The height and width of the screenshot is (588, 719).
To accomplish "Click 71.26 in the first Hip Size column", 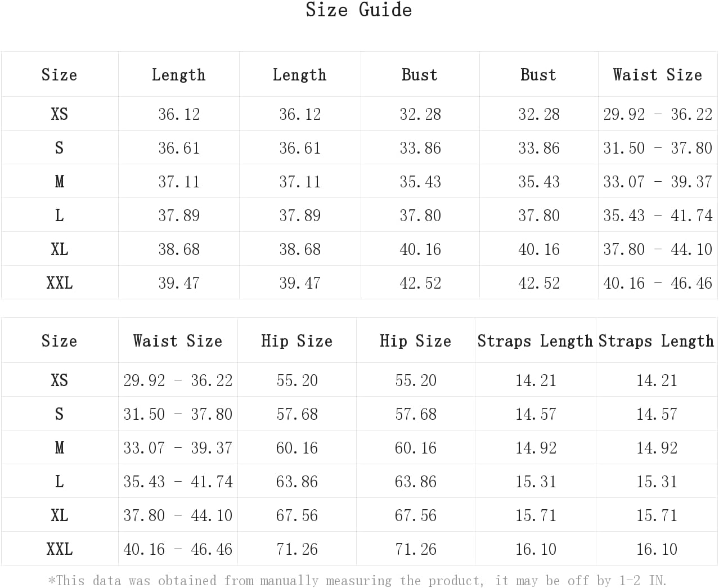I will [297, 549].
